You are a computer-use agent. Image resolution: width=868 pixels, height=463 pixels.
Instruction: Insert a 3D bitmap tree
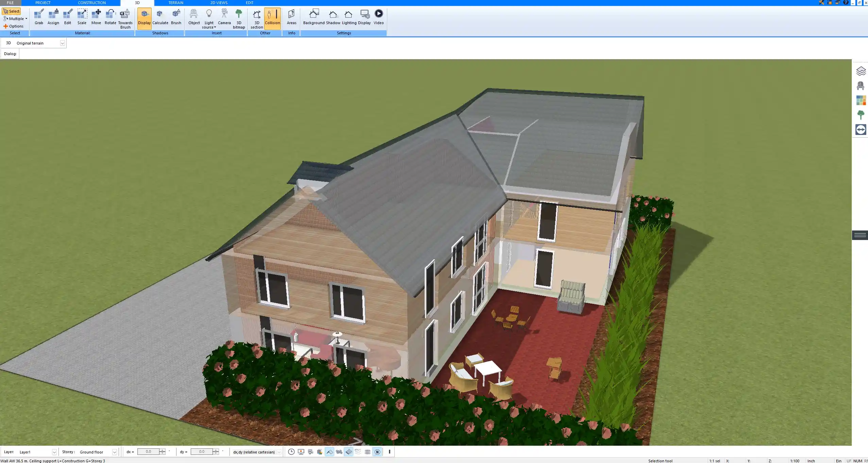point(239,19)
